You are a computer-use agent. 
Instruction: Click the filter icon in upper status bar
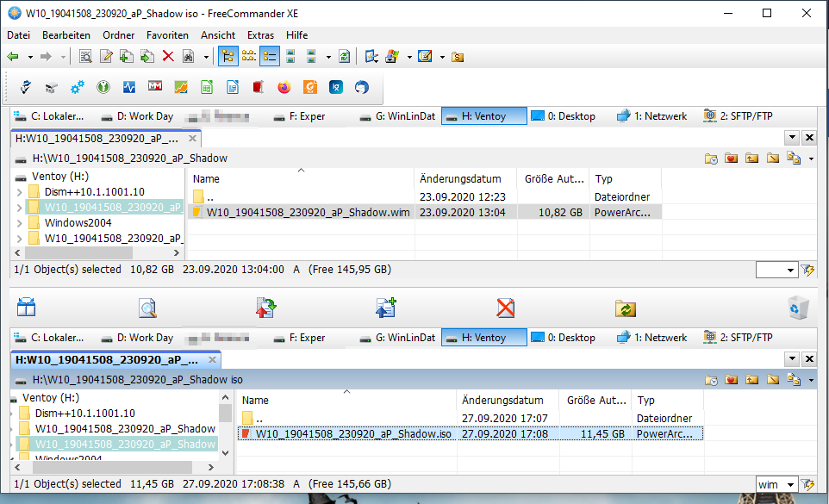coord(807,270)
